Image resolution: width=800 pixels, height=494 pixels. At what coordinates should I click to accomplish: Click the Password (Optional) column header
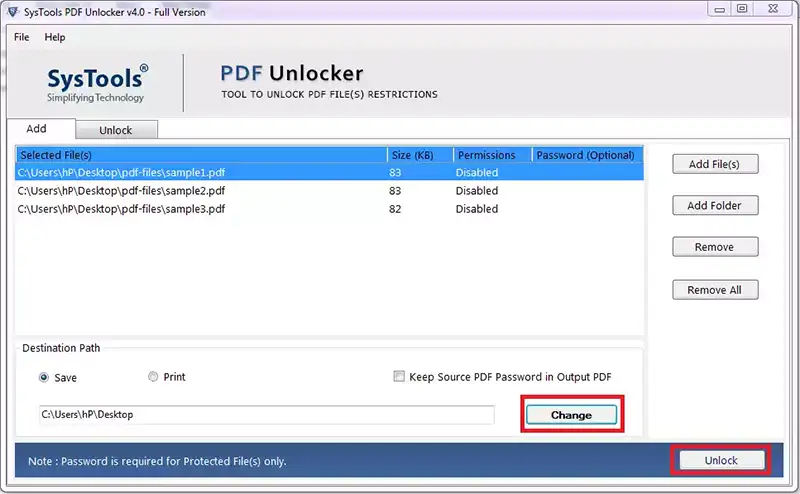pos(587,155)
